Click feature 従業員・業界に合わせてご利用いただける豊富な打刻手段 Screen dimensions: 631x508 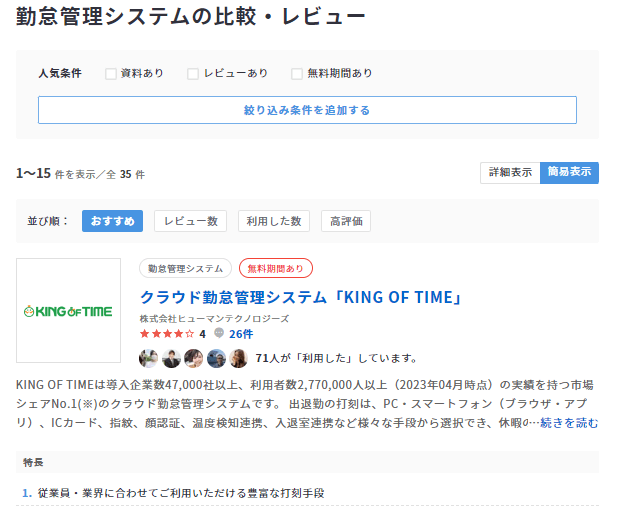[x=181, y=493]
